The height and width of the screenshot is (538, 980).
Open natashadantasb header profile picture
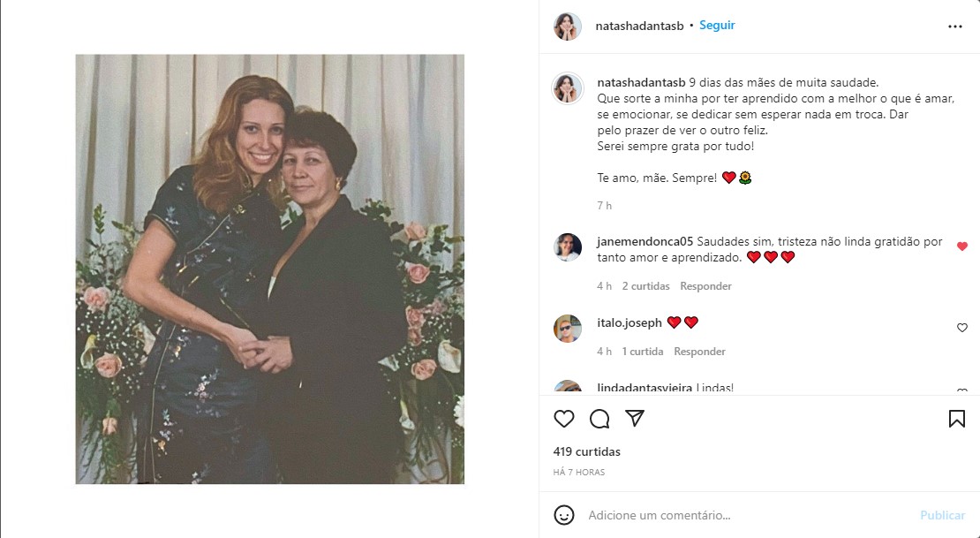click(x=567, y=27)
